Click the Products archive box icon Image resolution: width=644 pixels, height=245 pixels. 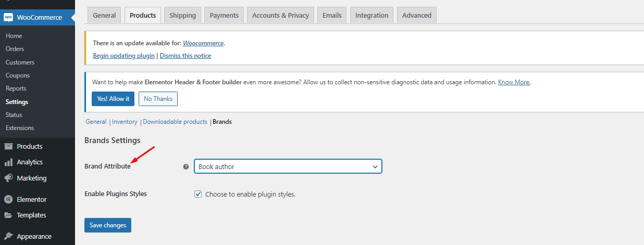(8, 147)
